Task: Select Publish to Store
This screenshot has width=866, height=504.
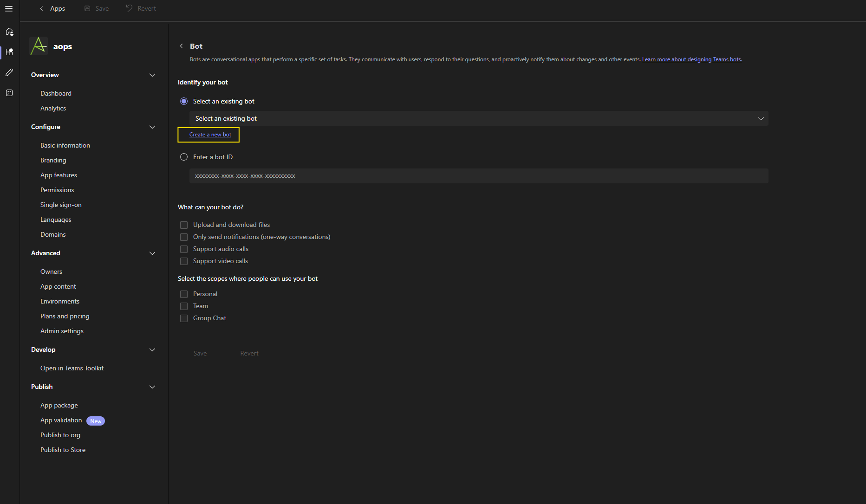Action: pyautogui.click(x=63, y=450)
